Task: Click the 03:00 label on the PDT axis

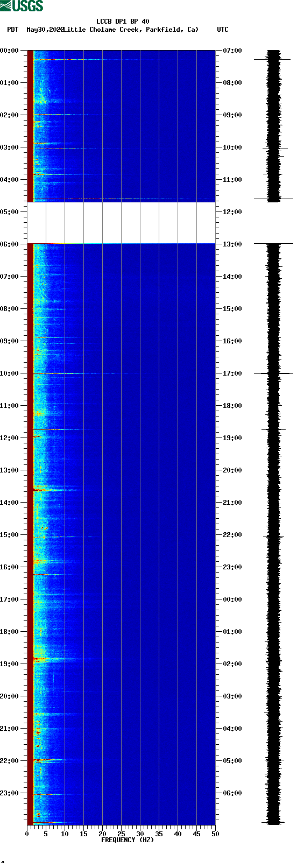Action: point(10,147)
